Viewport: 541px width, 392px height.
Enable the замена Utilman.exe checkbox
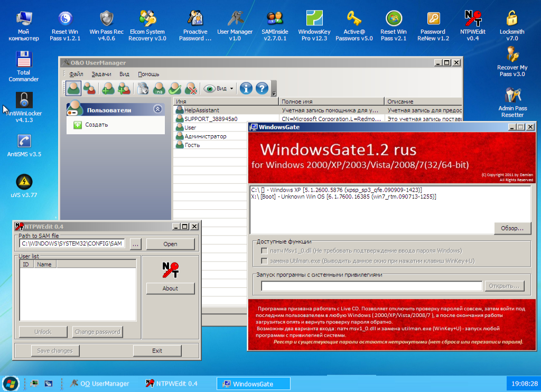pyautogui.click(x=264, y=261)
